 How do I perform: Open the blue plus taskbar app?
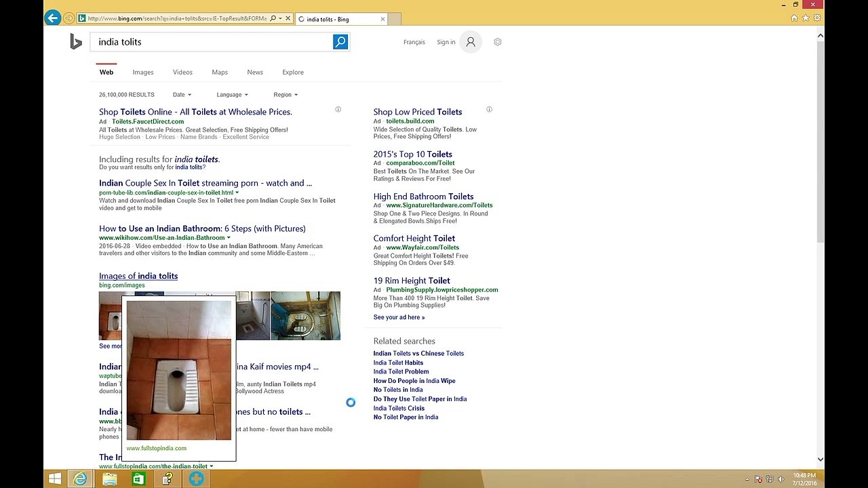197,479
